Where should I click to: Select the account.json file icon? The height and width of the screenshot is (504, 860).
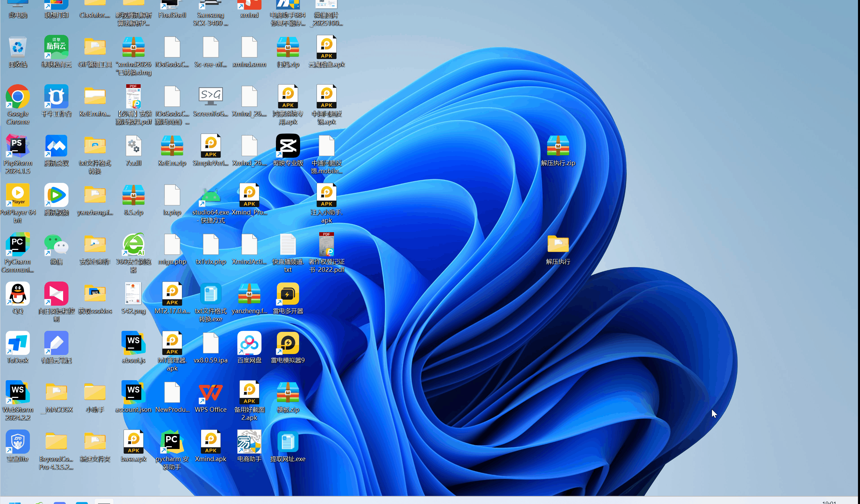click(134, 393)
